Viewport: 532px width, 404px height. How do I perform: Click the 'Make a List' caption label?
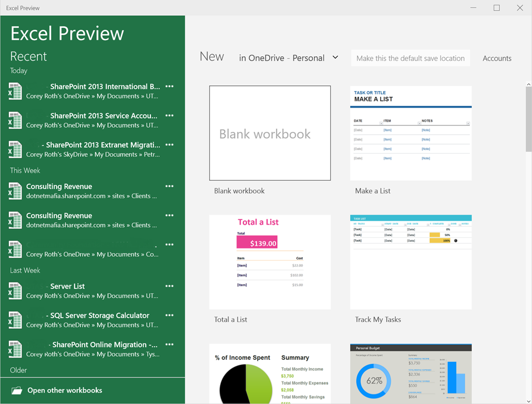click(x=373, y=191)
